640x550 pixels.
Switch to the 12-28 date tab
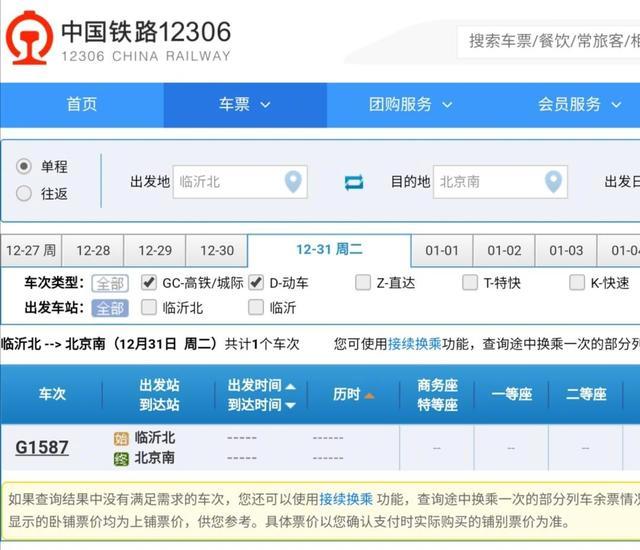[93, 251]
